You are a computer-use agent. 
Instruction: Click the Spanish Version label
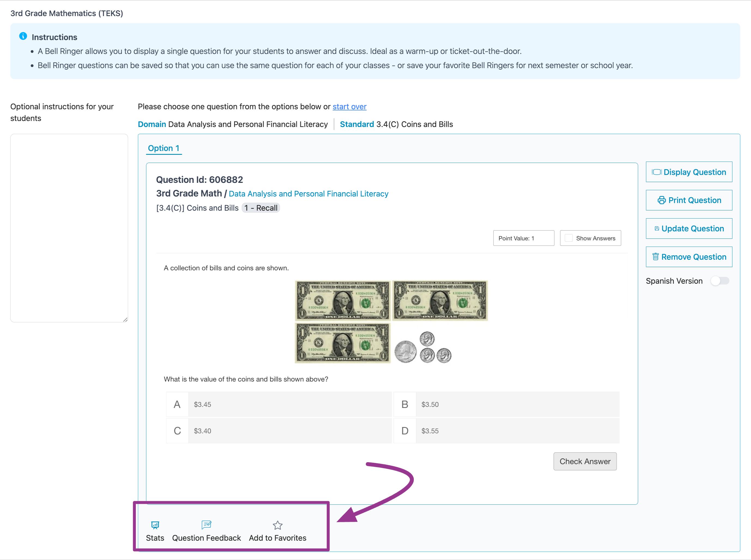pyautogui.click(x=674, y=281)
